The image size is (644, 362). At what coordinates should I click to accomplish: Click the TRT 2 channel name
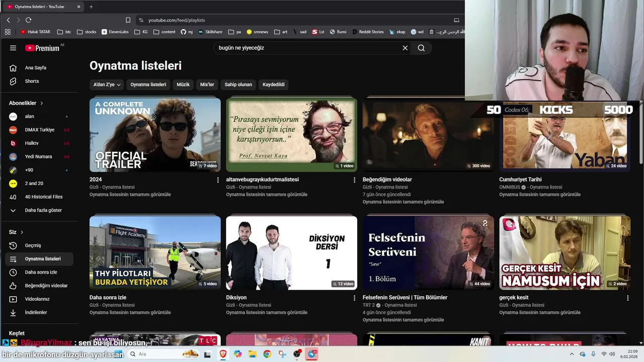[369, 305]
